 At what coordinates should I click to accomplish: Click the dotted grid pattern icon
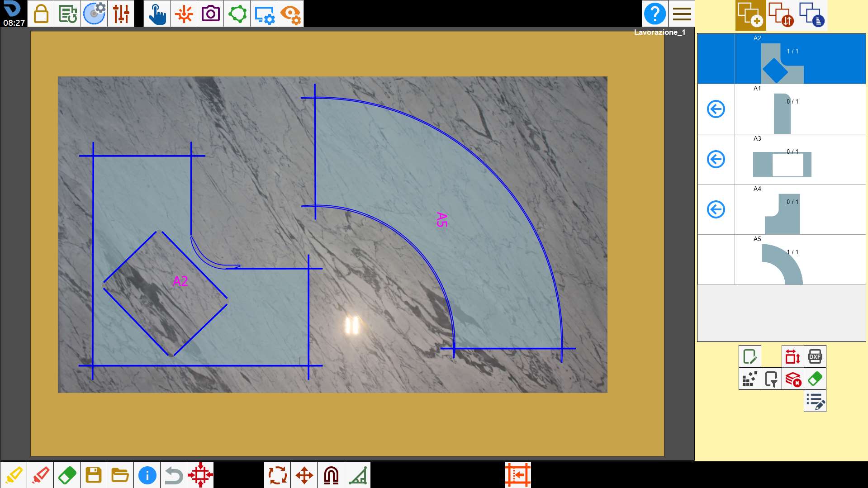749,379
